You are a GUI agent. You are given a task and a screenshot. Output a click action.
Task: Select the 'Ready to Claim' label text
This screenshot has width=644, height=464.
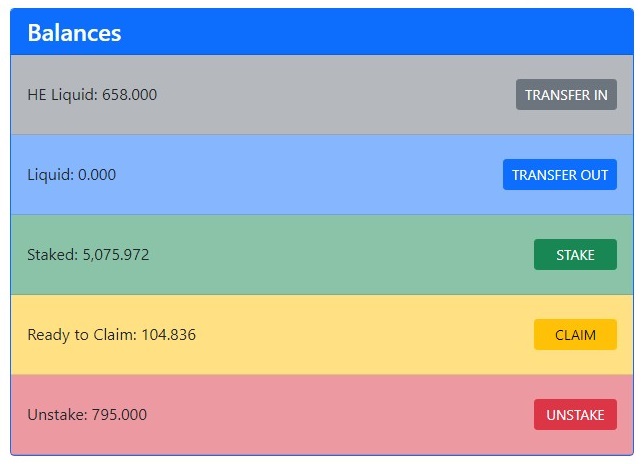pyautogui.click(x=82, y=335)
